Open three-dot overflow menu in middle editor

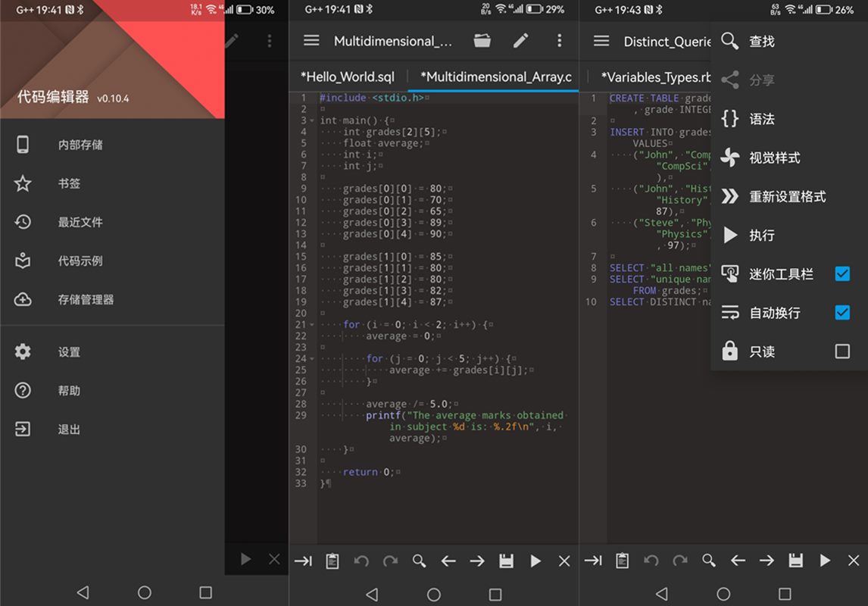tap(559, 41)
